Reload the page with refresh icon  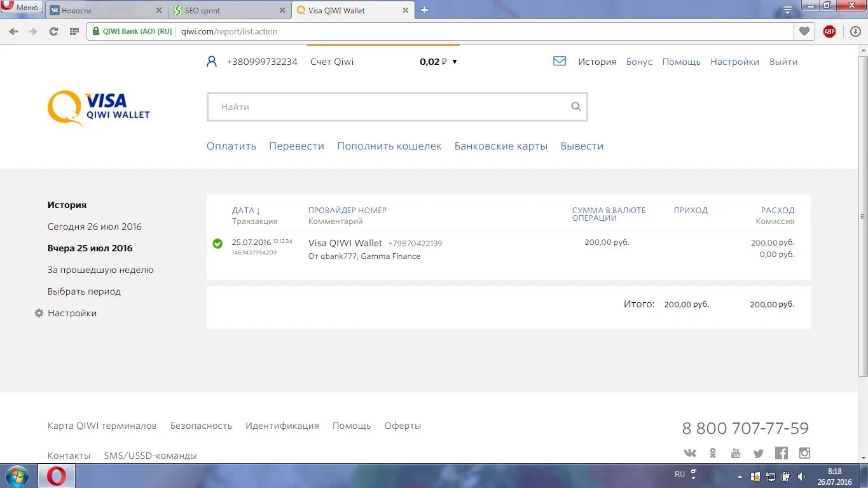pos(53,31)
